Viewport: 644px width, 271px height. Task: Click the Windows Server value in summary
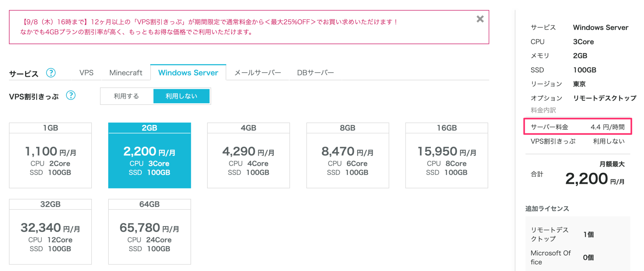pyautogui.click(x=601, y=28)
